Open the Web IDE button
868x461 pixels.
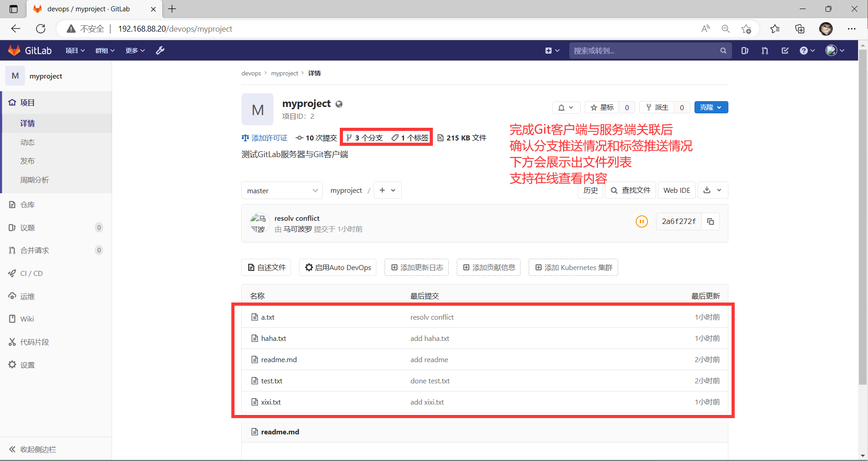(x=676, y=191)
